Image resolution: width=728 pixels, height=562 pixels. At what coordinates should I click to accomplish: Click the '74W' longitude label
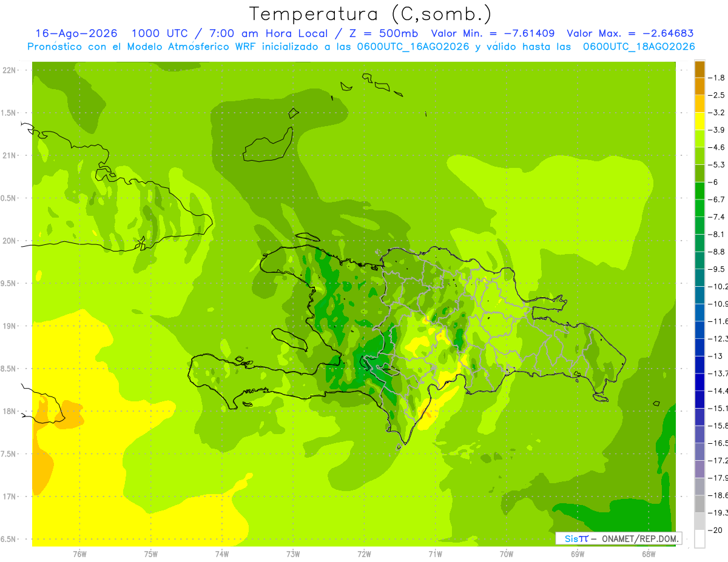pos(222,554)
